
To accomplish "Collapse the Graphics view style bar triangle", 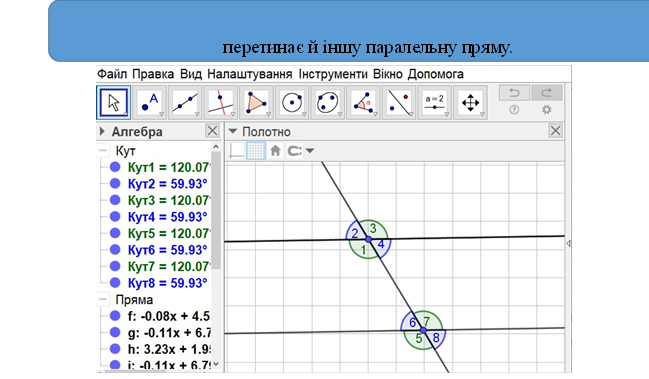I will pyautogui.click(x=233, y=132).
